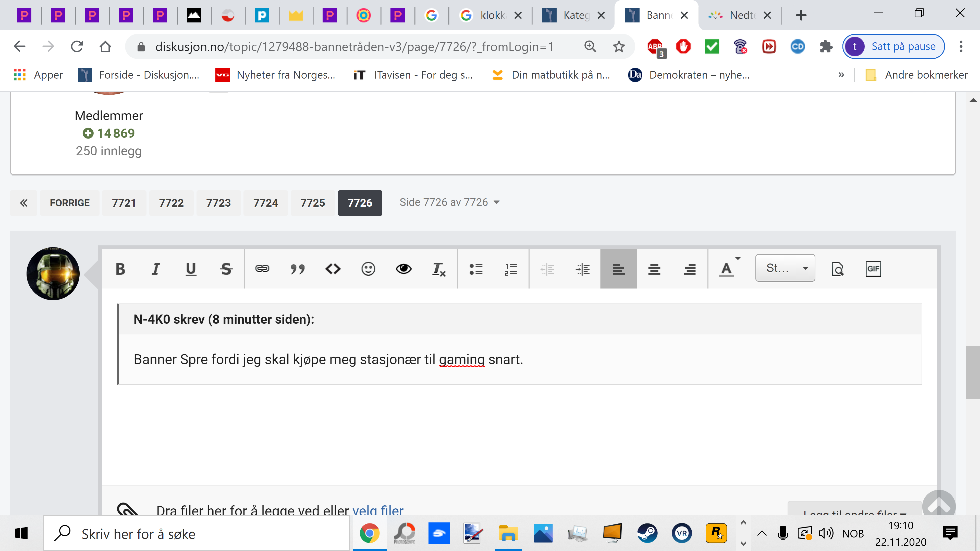Open the zoom magnifier in address bar
The width and height of the screenshot is (980, 551).
(590, 46)
